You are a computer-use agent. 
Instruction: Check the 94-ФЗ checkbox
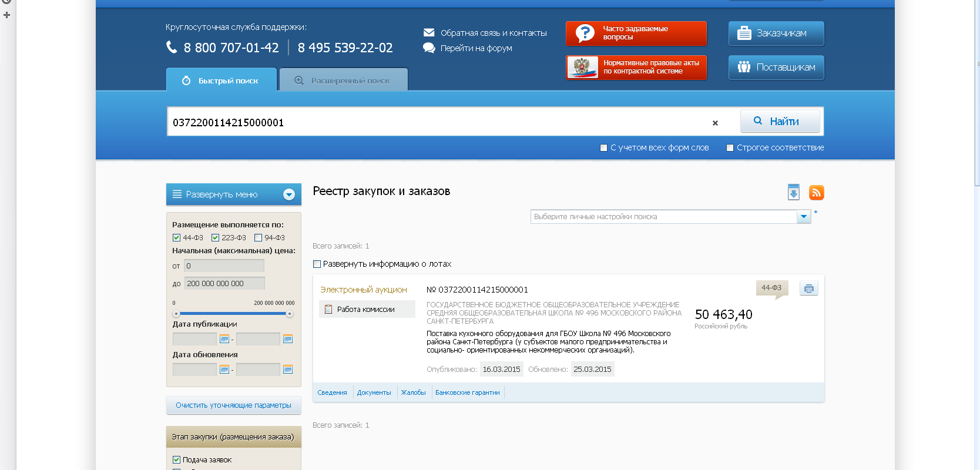(x=258, y=238)
